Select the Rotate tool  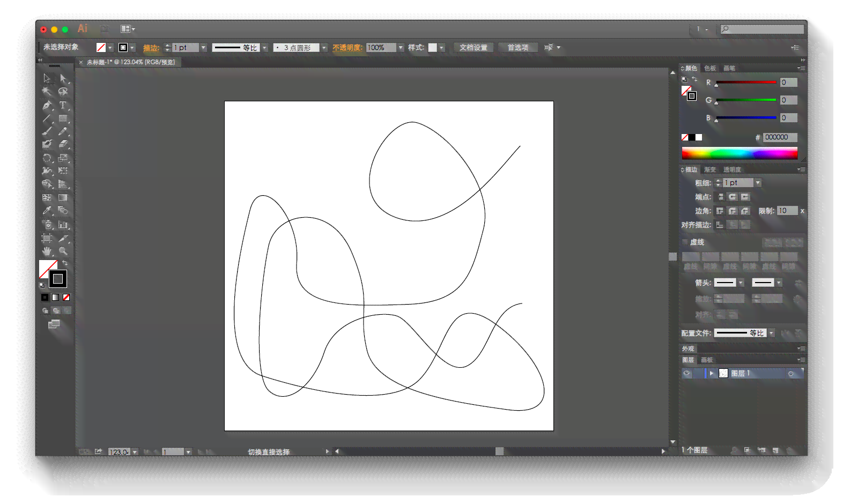[x=47, y=158]
